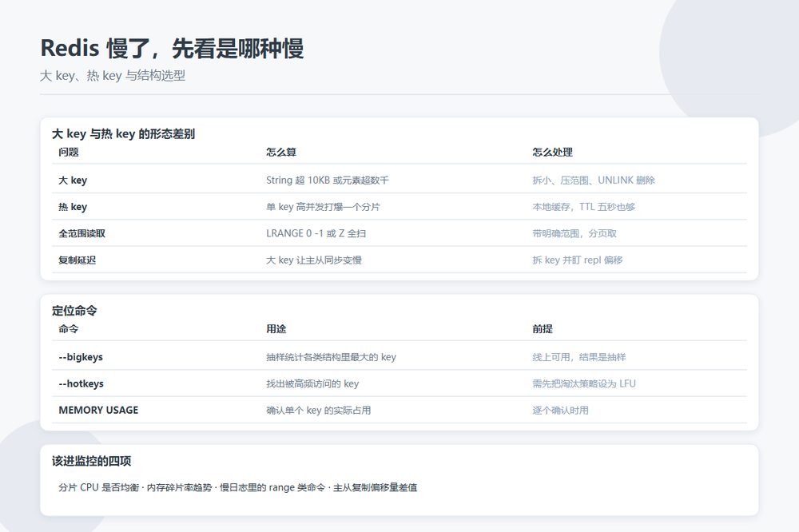Click the heading '大 key 与热 key 的形态差别'
This screenshot has width=799, height=532.
123,134
